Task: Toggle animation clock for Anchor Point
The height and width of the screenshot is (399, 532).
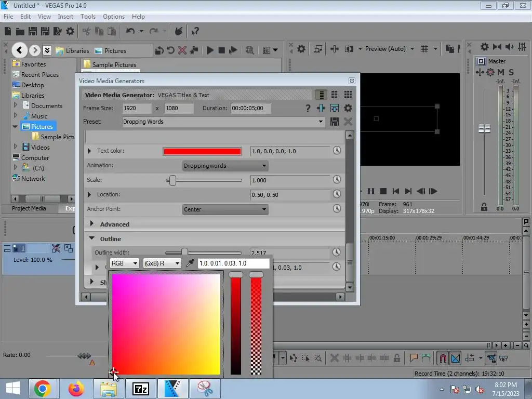Action: [x=337, y=208]
